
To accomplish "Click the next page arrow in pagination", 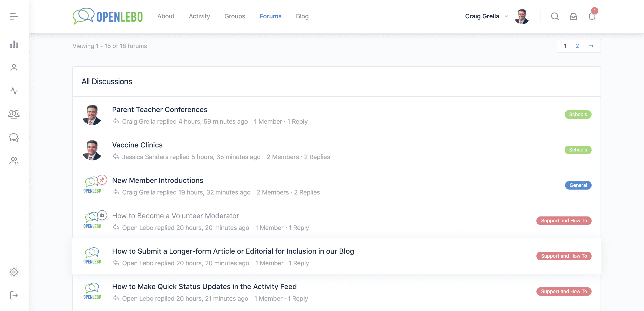I will [591, 46].
